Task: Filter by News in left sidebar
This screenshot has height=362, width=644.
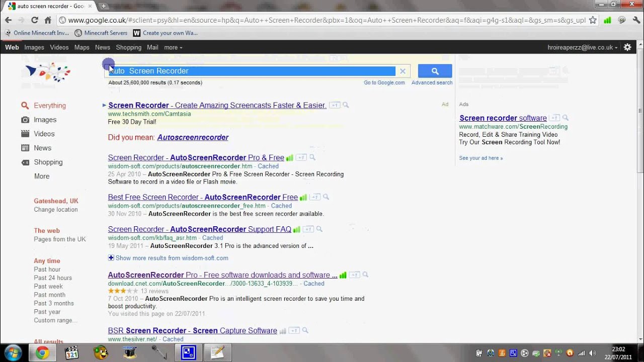Action: (x=42, y=148)
